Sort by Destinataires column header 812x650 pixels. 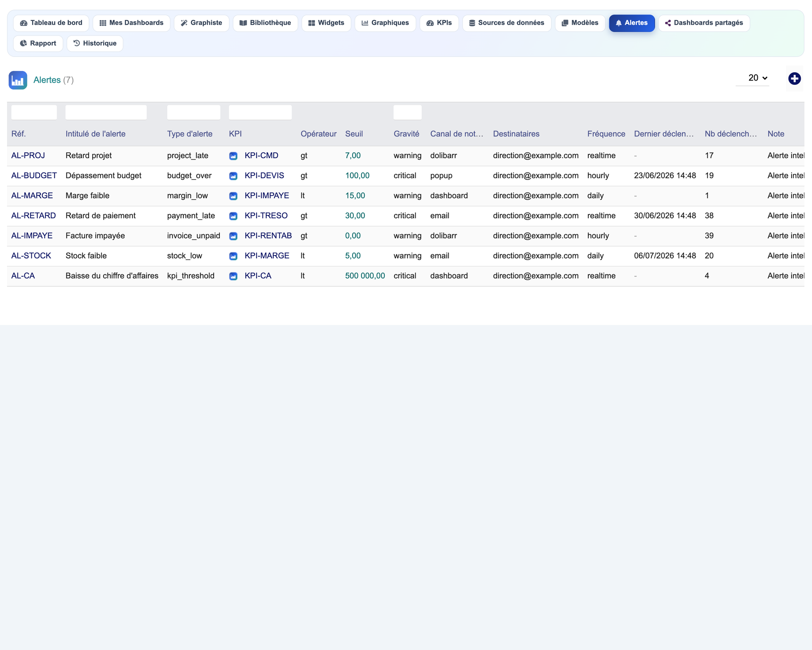516,134
